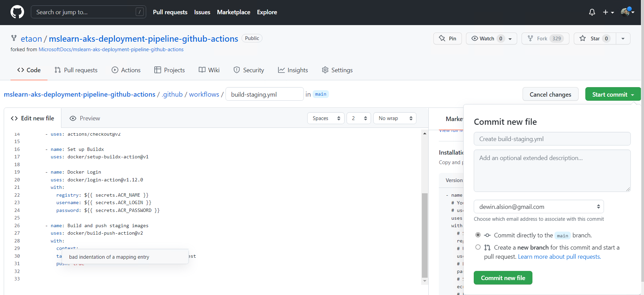Click line 20 docker/login-action@v1.12.0

pos(97,180)
